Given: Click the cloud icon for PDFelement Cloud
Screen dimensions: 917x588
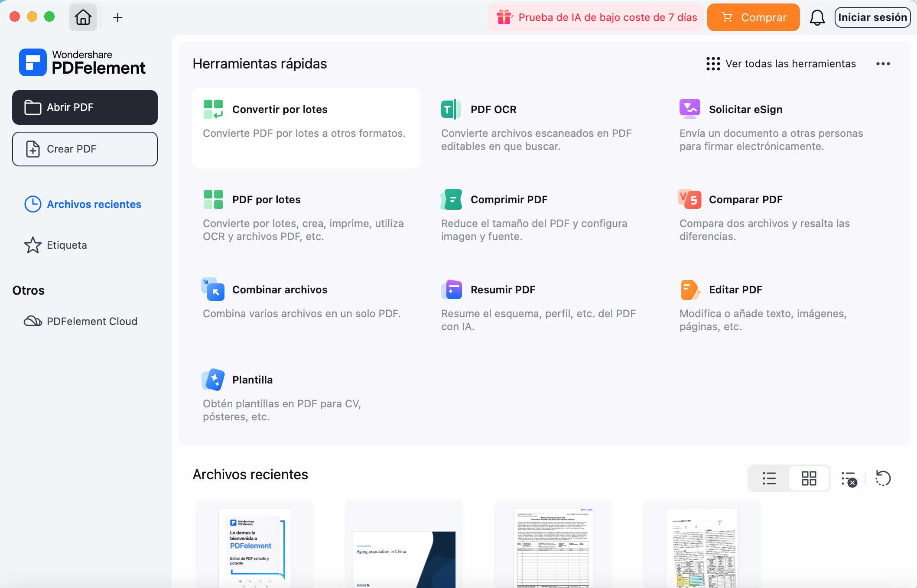Looking at the screenshot, I should [33, 321].
